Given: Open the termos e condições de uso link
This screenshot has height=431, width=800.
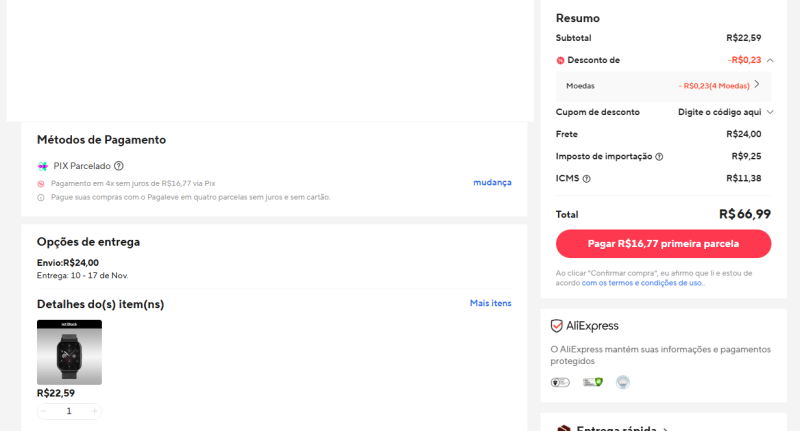Looking at the screenshot, I should [x=643, y=283].
